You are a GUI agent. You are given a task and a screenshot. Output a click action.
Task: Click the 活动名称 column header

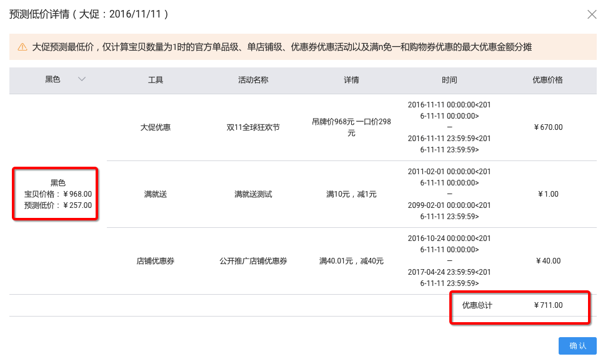pyautogui.click(x=253, y=80)
